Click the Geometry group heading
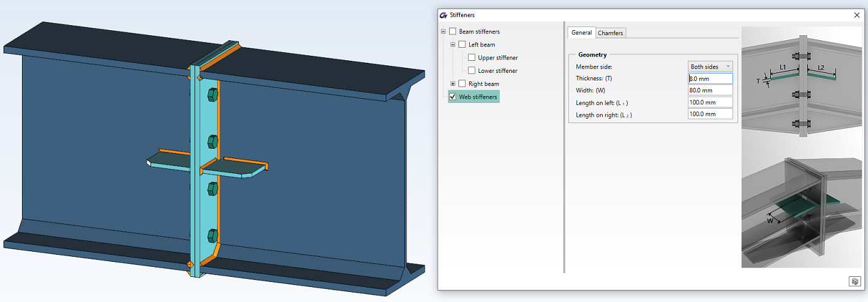Screen dimensions: 868x302 [593, 55]
